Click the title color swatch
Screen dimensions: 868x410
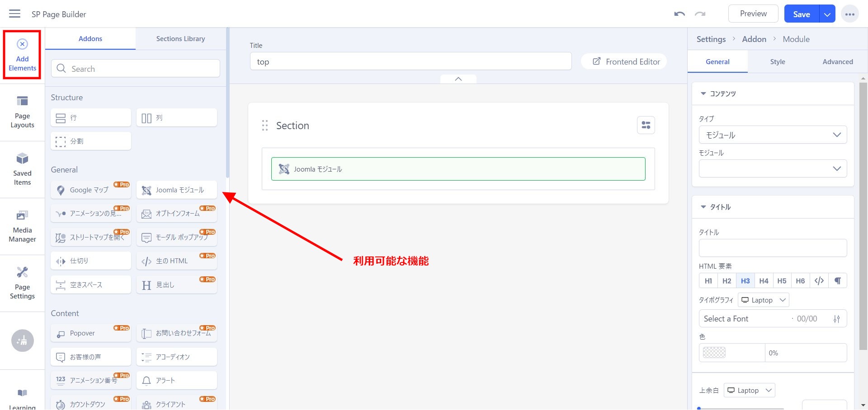(x=714, y=353)
